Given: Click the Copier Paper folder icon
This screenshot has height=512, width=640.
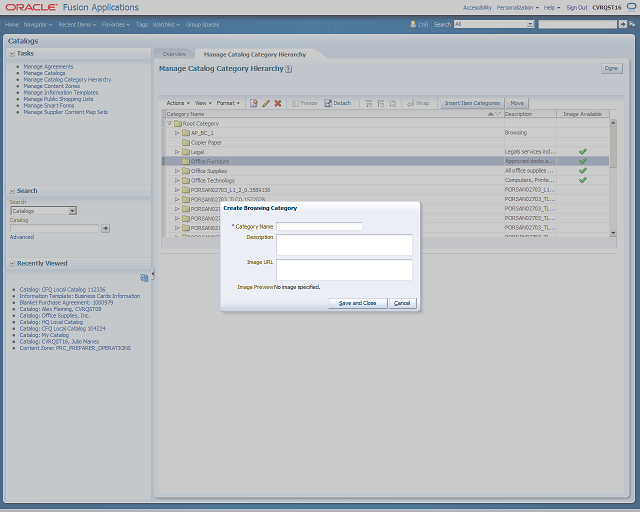Looking at the screenshot, I should [186, 142].
